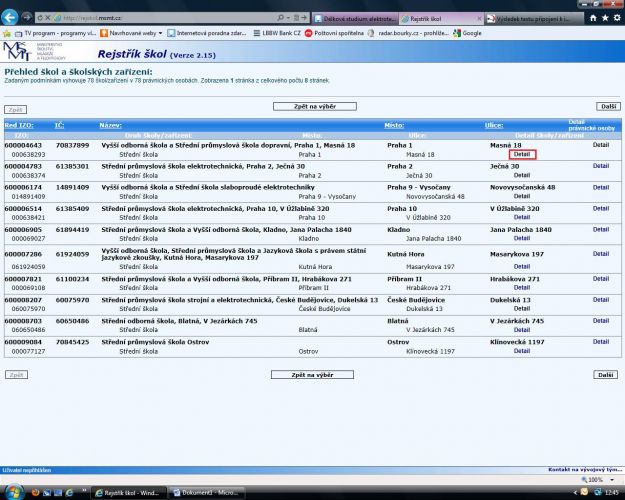
Task: Open the Home icon in browser toolbar
Action: tap(593, 18)
